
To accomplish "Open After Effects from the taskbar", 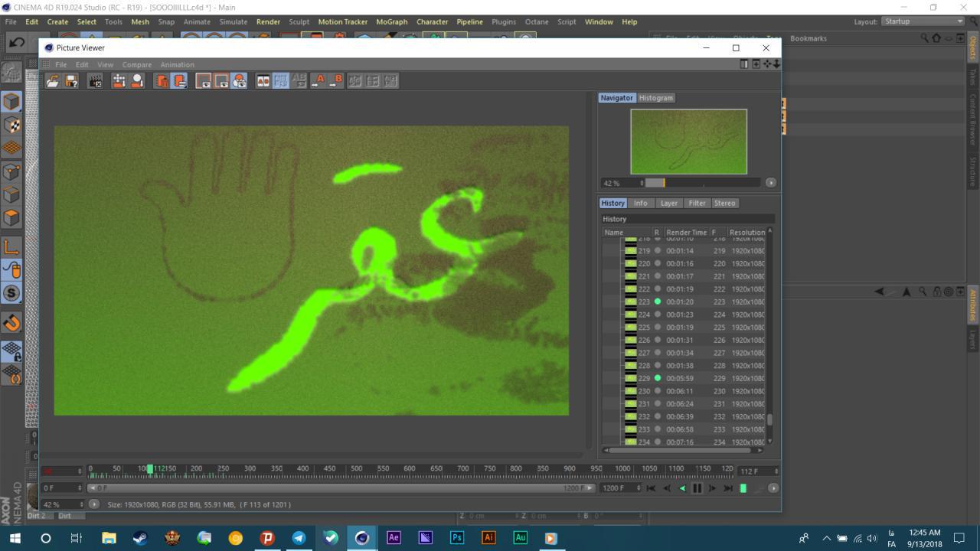I will click(x=394, y=537).
